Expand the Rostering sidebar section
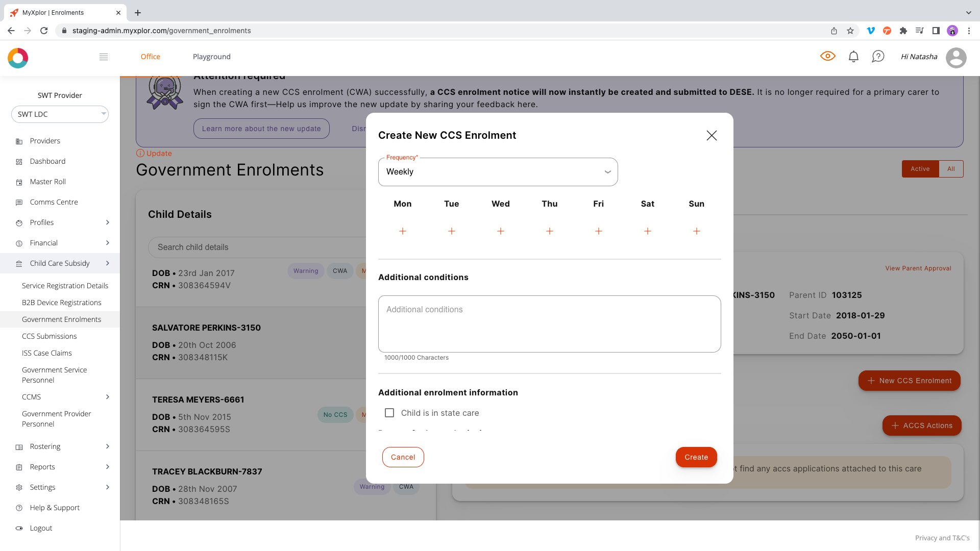The image size is (980, 551). pyautogui.click(x=45, y=446)
